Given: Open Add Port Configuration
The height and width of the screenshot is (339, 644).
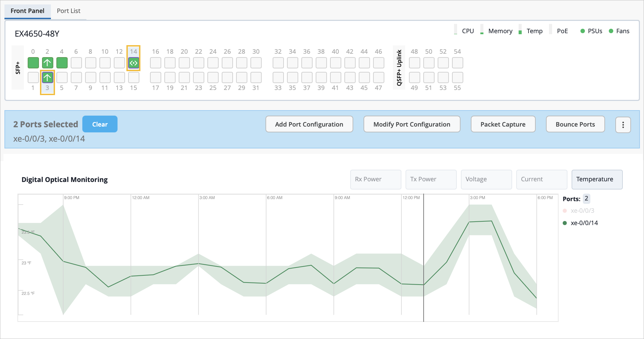Looking at the screenshot, I should tap(309, 124).
